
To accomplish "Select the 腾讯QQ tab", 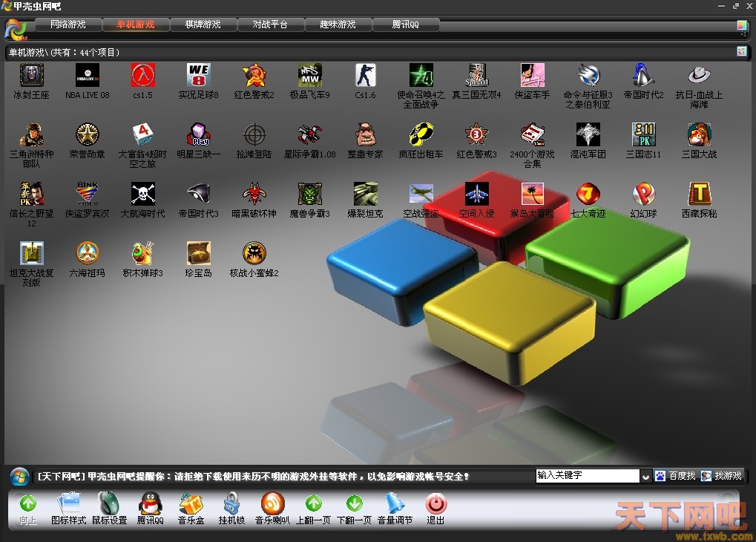I will pos(406,25).
